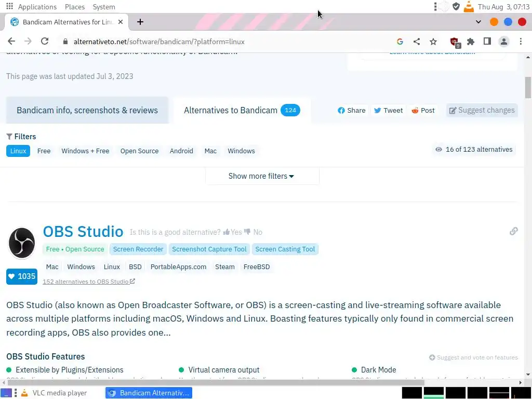
Task: Open tab search dropdown arrow
Action: pyautogui.click(x=478, y=22)
